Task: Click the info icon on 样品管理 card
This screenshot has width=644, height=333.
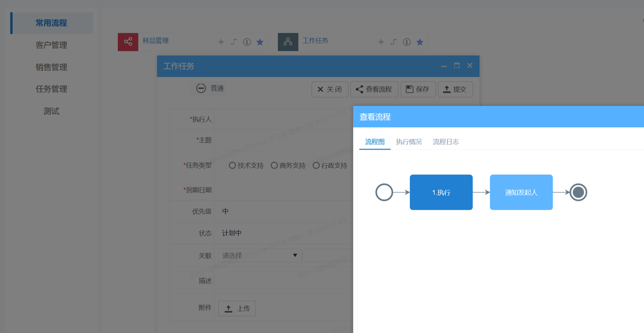Action: coord(246,42)
